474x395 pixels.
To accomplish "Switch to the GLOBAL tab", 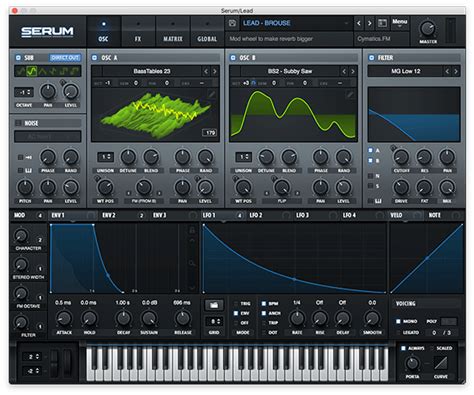I will [x=207, y=32].
